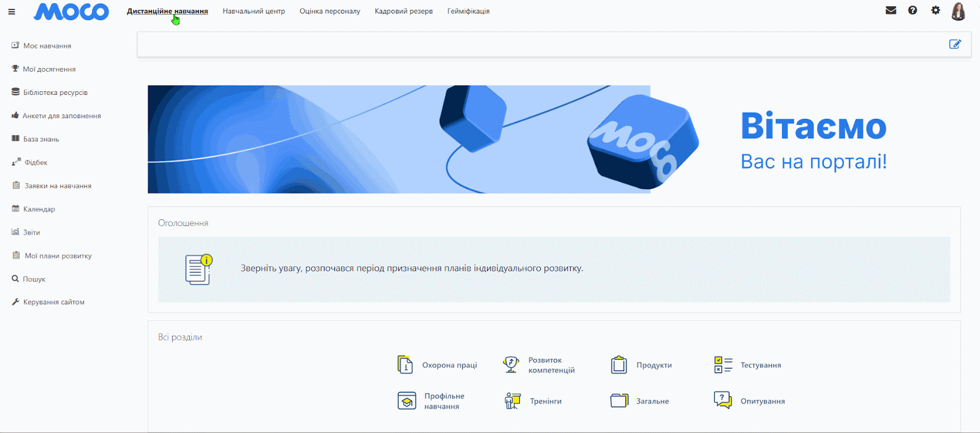Viewport: 980px width, 433px height.
Task: Open the Гейміфікація menu
Action: tap(469, 11)
